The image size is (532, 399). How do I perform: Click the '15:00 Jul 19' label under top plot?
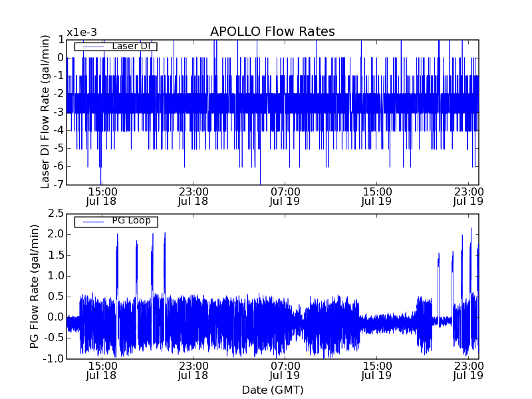point(376,196)
